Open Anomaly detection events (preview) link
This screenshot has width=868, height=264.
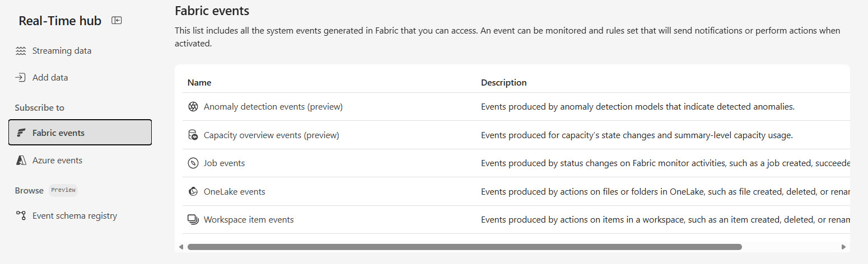[x=273, y=107]
